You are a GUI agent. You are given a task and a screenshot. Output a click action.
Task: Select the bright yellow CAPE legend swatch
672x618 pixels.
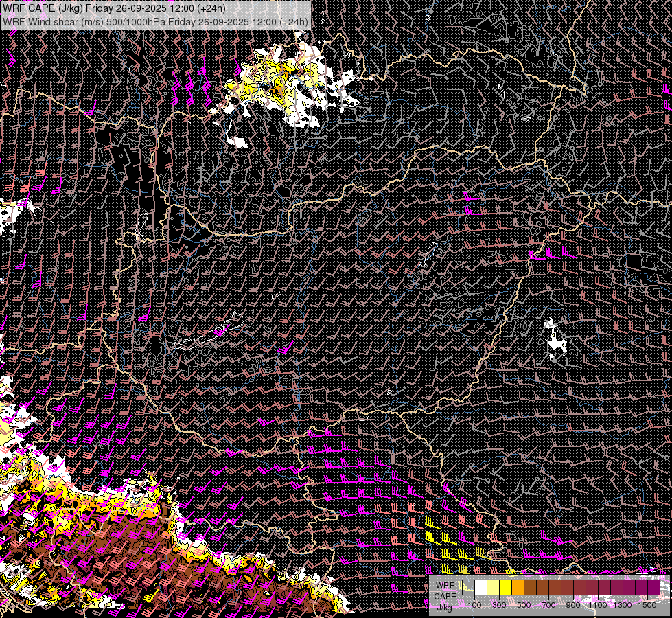tap(505, 587)
